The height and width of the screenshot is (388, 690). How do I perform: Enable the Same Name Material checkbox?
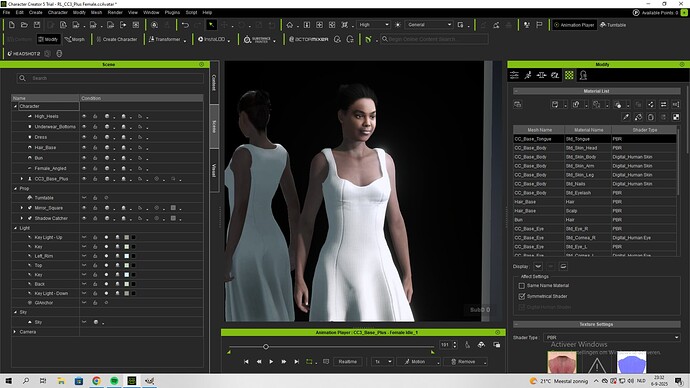pos(521,286)
